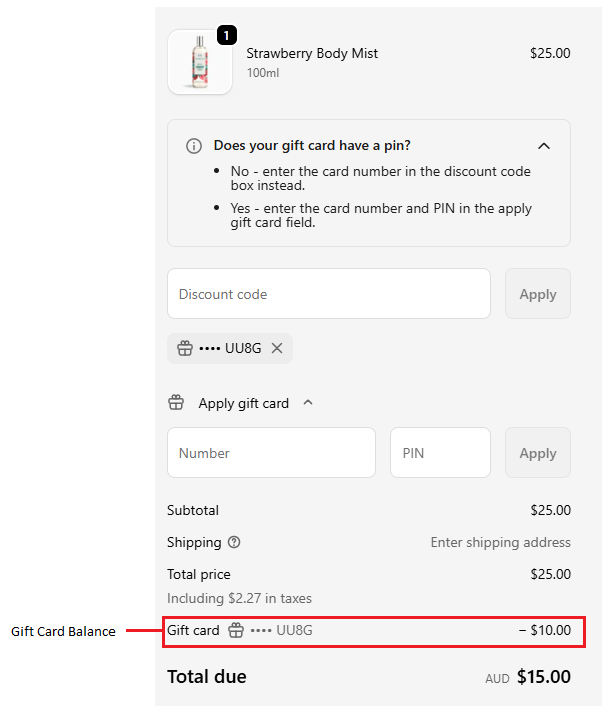This screenshot has width=609, height=711.
Task: Click the Strawberry Body Mist product name
Action: point(312,53)
